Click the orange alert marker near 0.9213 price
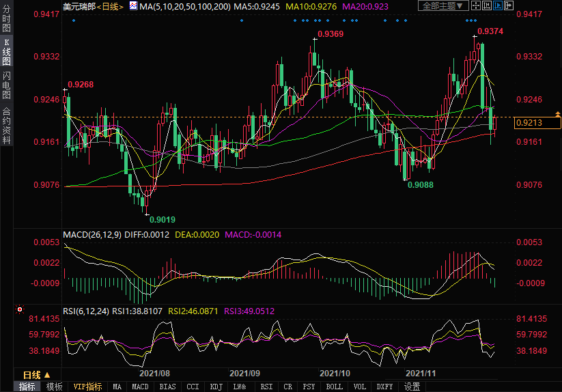Screen dimensions: 562x392 tap(558, 112)
